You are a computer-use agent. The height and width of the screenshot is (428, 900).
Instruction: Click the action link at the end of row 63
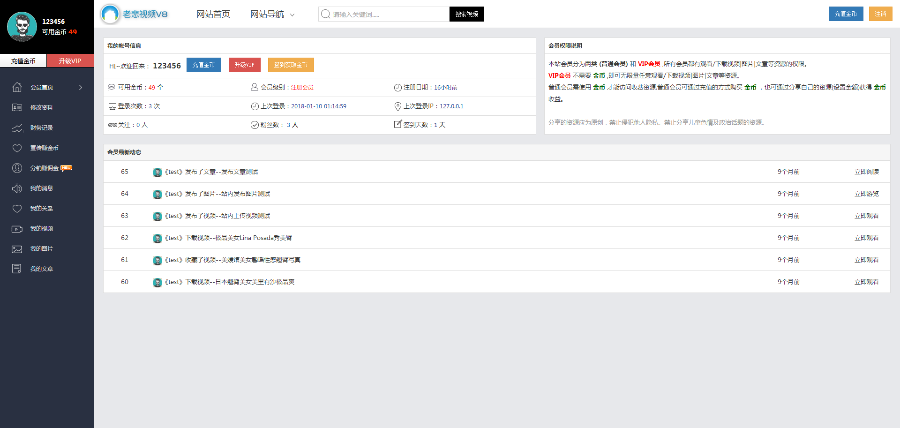(x=867, y=216)
